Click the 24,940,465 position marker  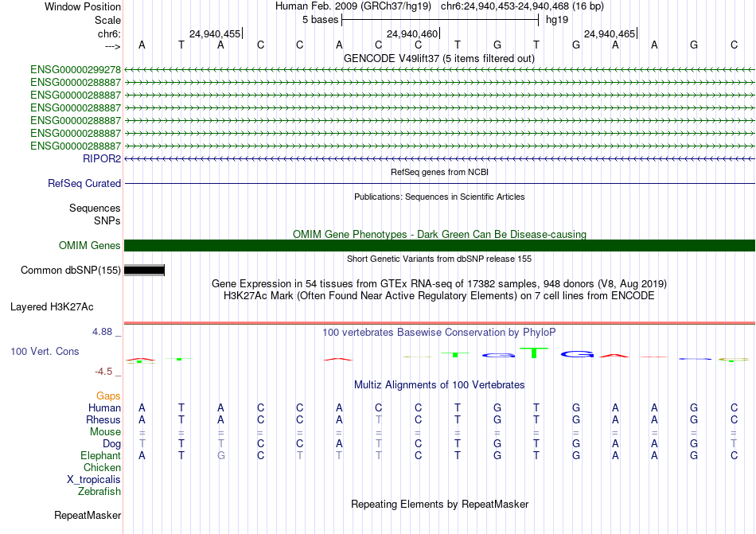click(x=610, y=34)
